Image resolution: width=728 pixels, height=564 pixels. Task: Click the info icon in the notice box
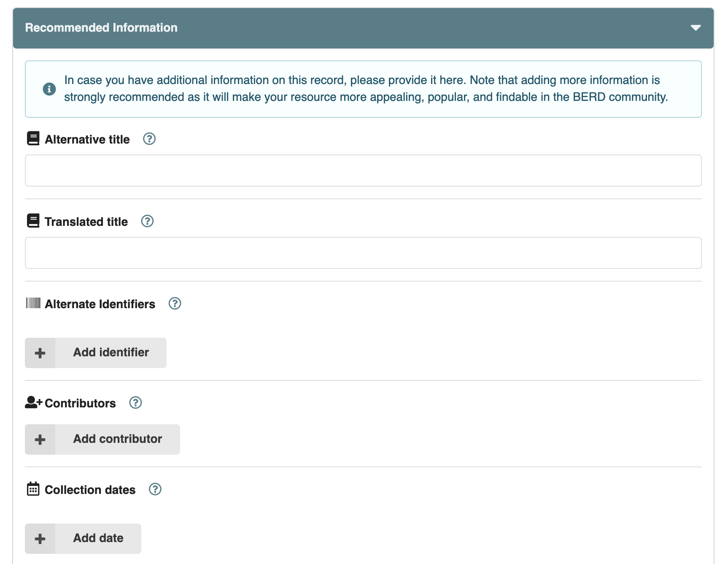pos(49,89)
